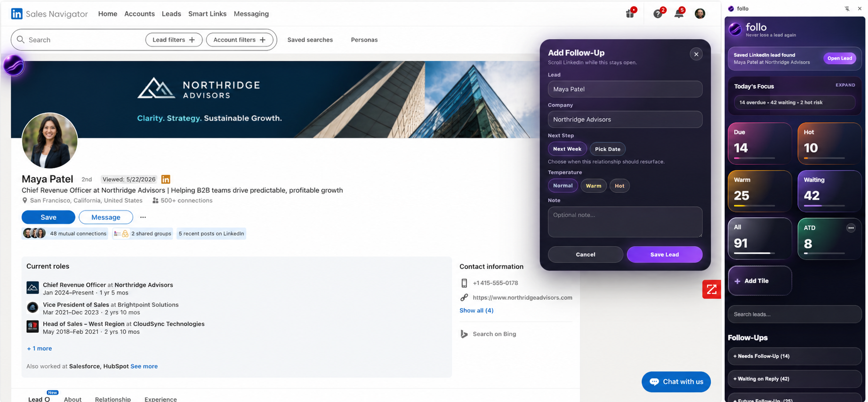Open the help question mark icon
868x402 pixels.
click(658, 13)
